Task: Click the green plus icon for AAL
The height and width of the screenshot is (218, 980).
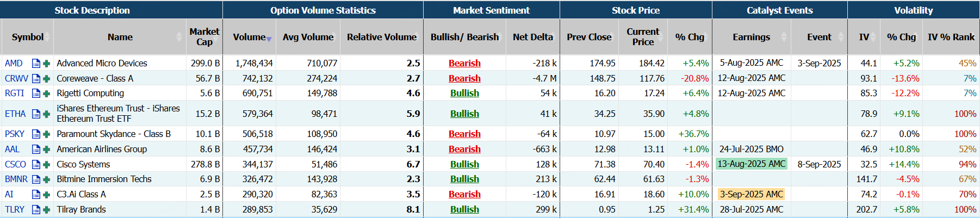Action: tap(47, 150)
